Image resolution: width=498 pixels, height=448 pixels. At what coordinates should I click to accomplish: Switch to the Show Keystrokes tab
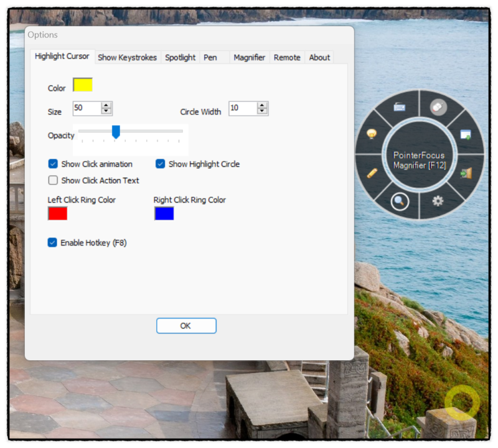[x=128, y=57]
